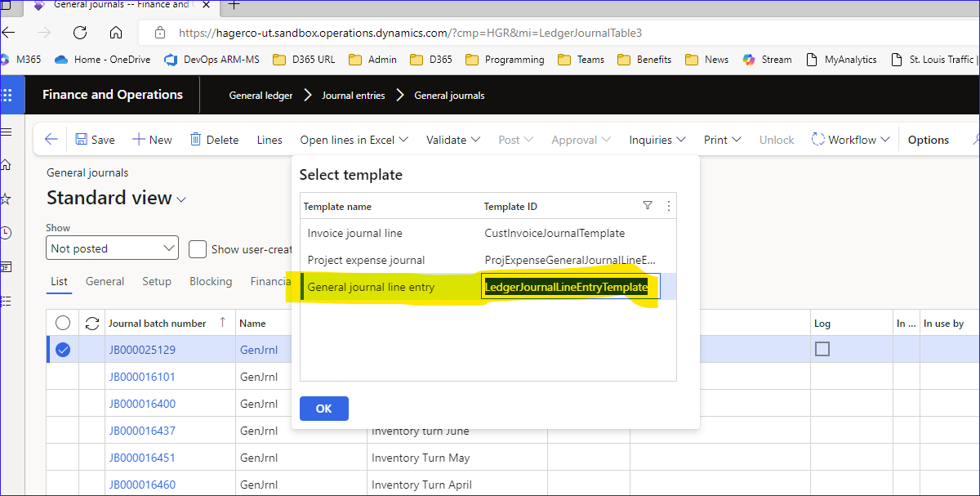
Task: Go to browser home page
Action: click(x=116, y=33)
